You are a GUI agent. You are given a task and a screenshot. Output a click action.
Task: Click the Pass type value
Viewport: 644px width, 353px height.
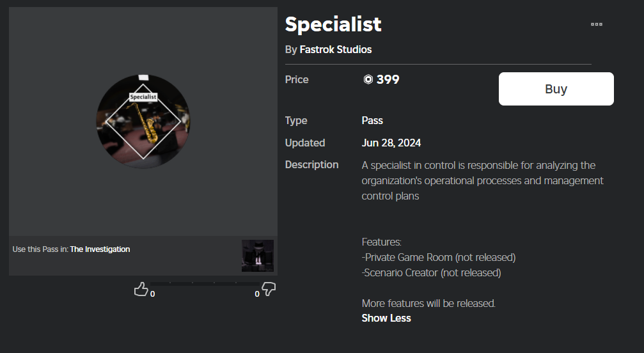tap(372, 120)
